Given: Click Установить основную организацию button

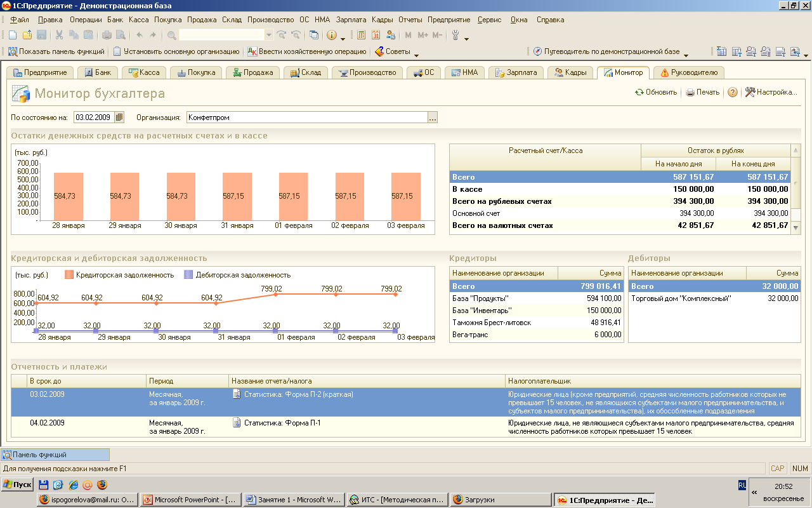Looking at the screenshot, I should (x=176, y=51).
